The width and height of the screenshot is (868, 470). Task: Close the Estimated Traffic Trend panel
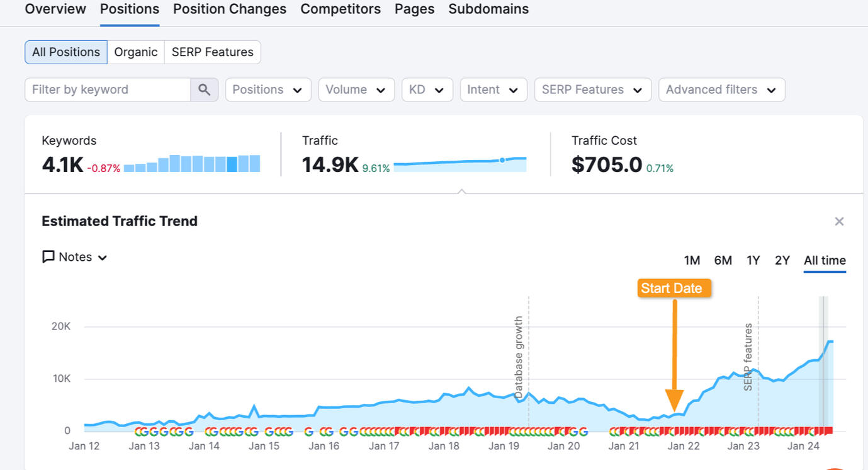coord(838,221)
